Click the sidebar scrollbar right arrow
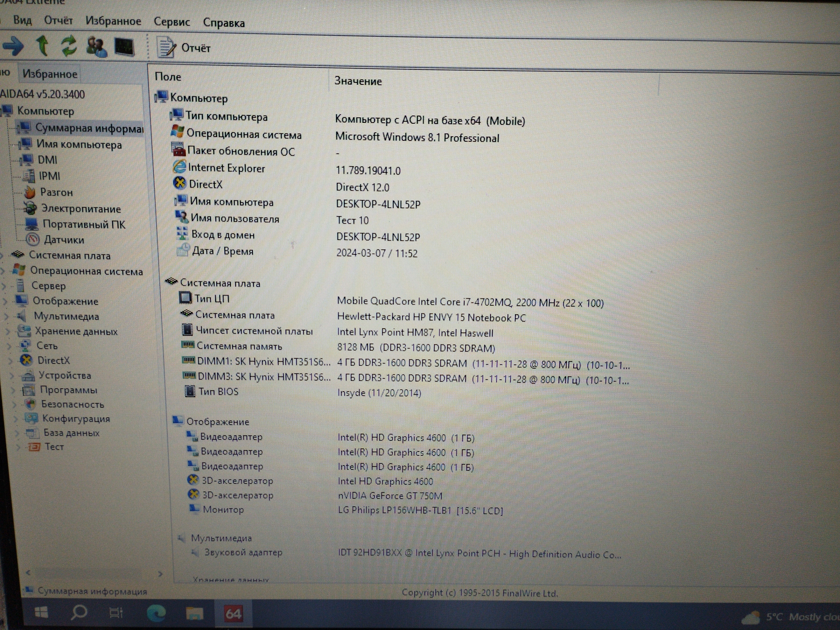Screen dimensions: 840x630 click(160, 574)
